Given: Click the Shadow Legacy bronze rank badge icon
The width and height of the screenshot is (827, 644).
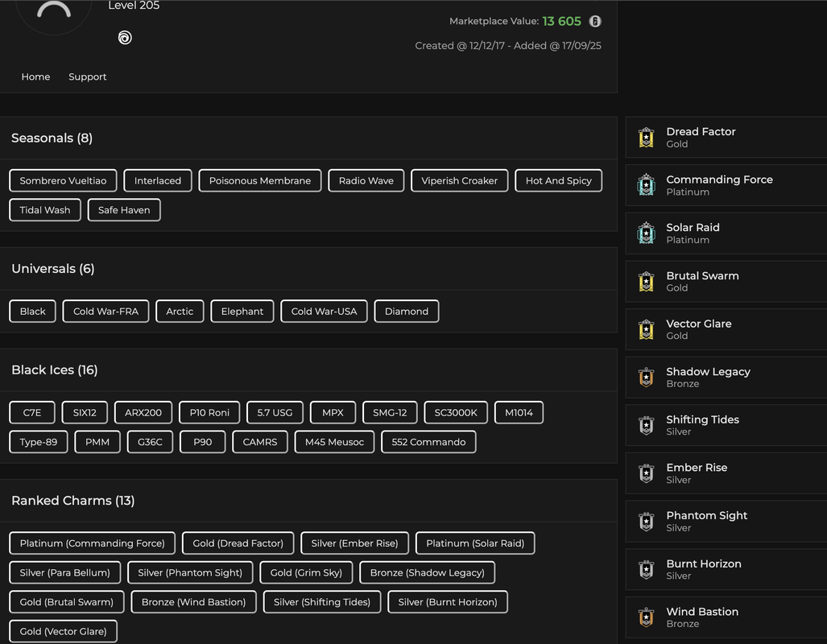Looking at the screenshot, I should pos(646,377).
